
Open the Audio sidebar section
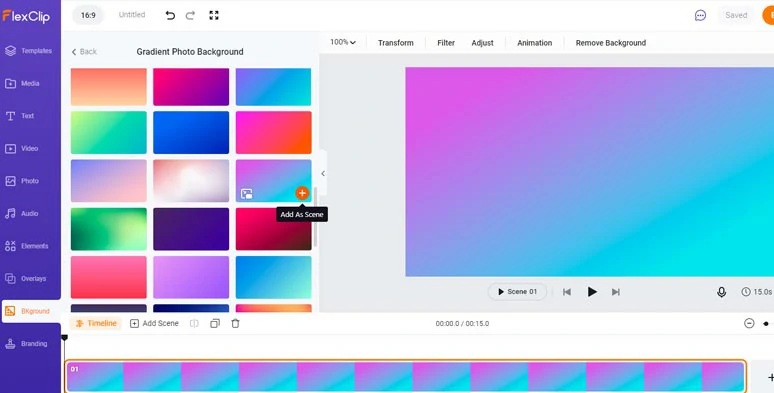pos(22,214)
